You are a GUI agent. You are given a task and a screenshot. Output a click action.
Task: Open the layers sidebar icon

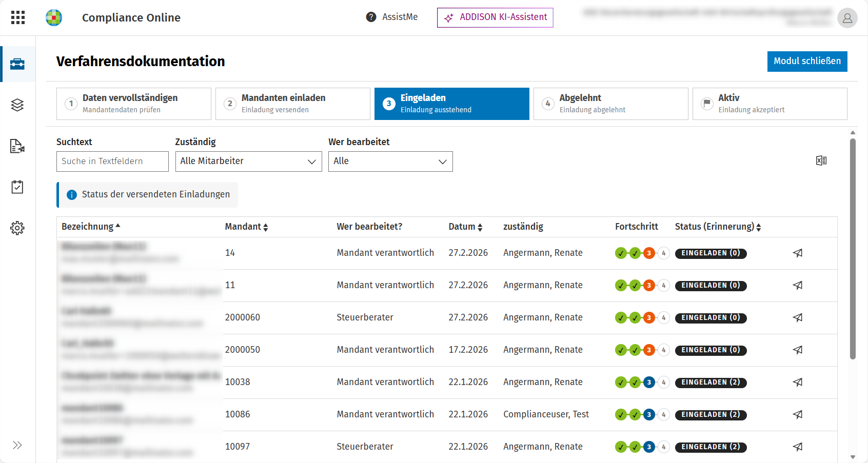(17, 105)
